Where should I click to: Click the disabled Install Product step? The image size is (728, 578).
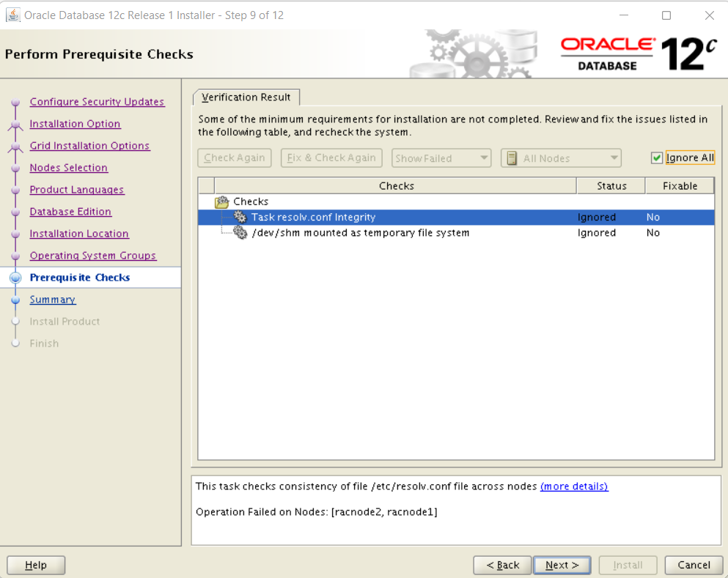click(65, 322)
